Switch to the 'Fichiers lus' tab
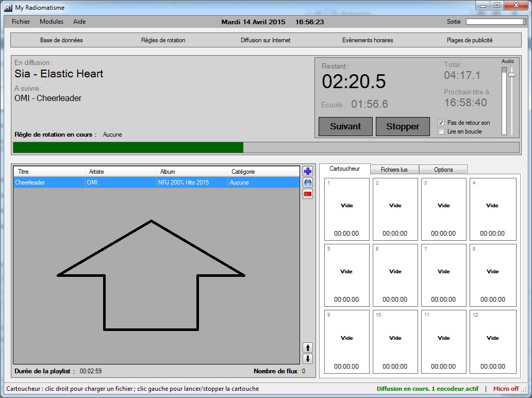Screen dimensions: 532x398 [394, 170]
